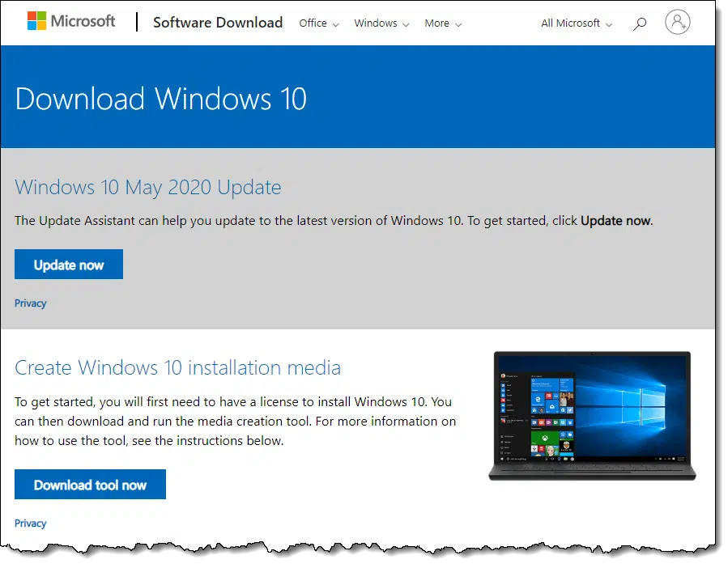This screenshot has width=728, height=568.
Task: Open the search magnifier icon
Action: [640, 23]
